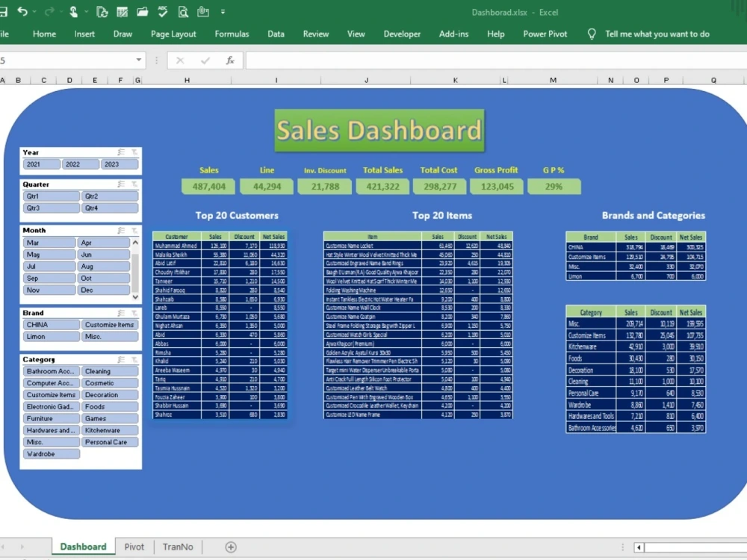Add a new sheet with plus icon
This screenshot has height=560, width=747.
(x=231, y=547)
